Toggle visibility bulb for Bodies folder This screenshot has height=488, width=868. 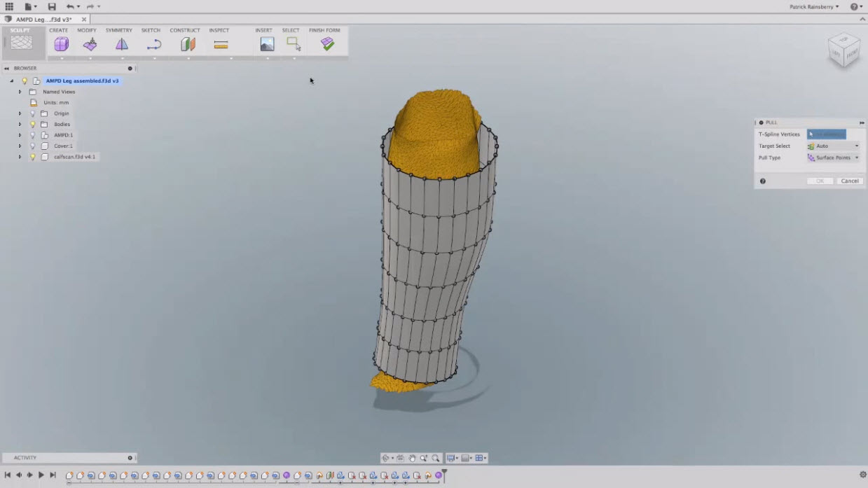point(32,124)
